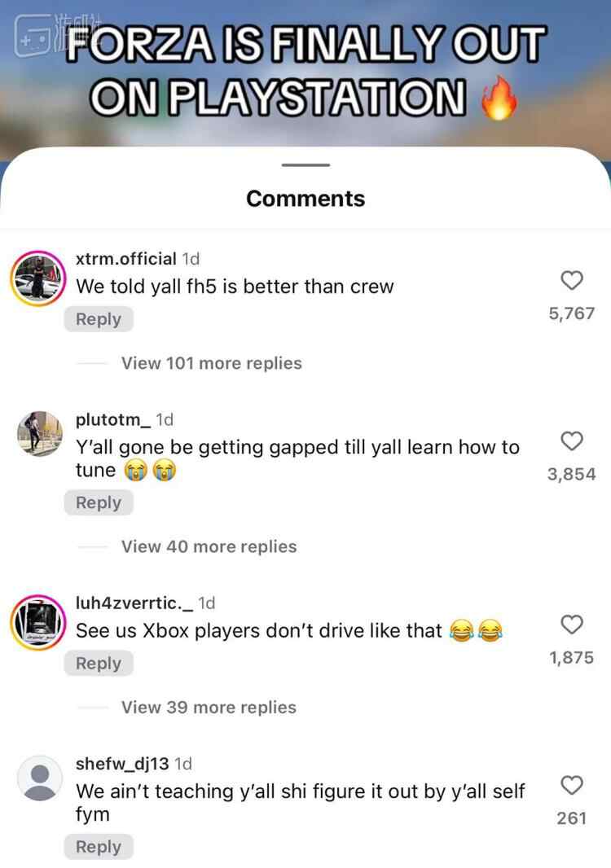Reply to xtrm.official comment
Image resolution: width=611 pixels, height=868 pixels.
tap(99, 319)
